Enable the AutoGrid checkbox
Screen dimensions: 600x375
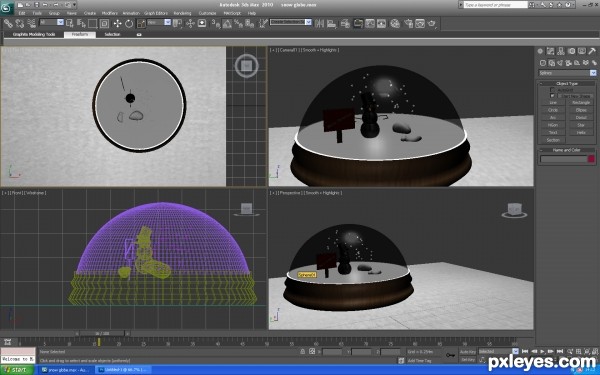552,90
